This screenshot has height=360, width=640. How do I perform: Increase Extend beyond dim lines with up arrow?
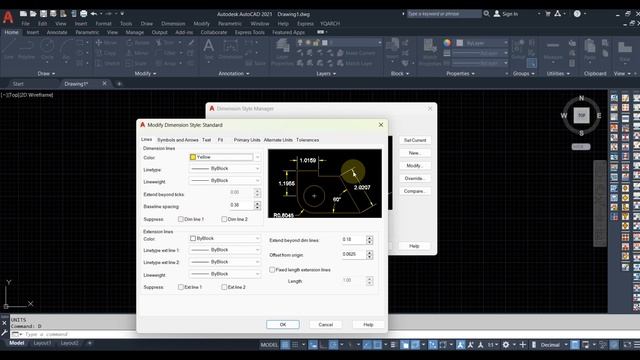coord(370,238)
